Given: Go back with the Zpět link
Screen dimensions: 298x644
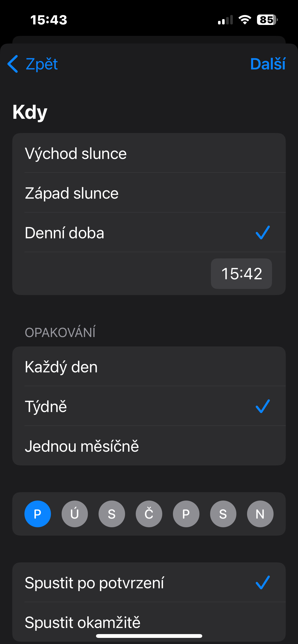Looking at the screenshot, I should 42,64.
